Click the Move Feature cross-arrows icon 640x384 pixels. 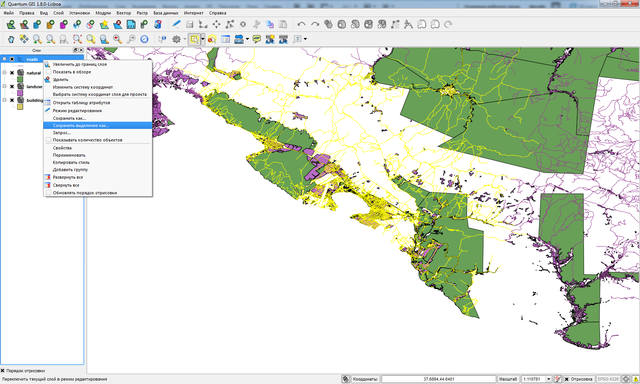click(216, 24)
